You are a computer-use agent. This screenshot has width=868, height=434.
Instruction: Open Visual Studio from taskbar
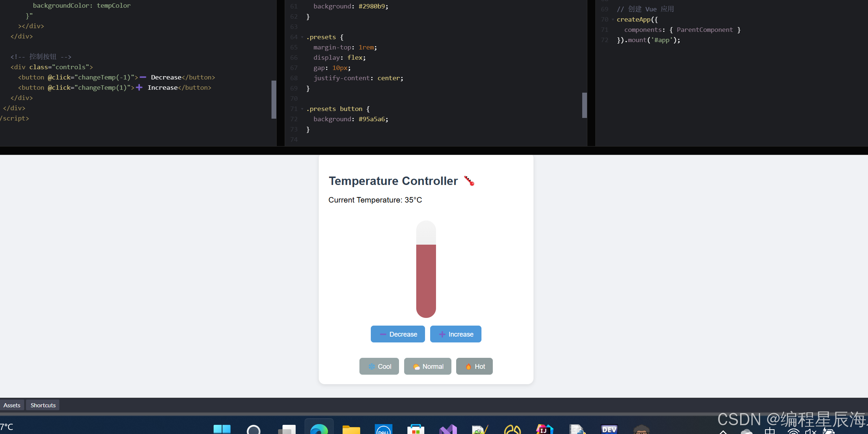coord(448,429)
